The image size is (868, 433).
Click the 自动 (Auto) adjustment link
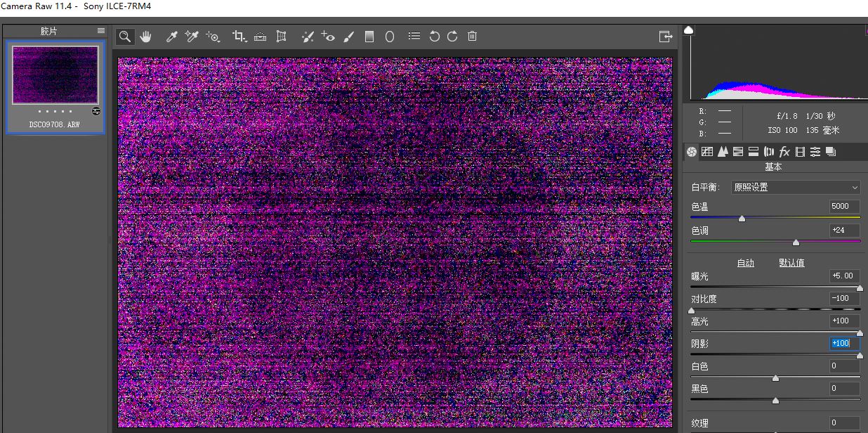point(745,262)
